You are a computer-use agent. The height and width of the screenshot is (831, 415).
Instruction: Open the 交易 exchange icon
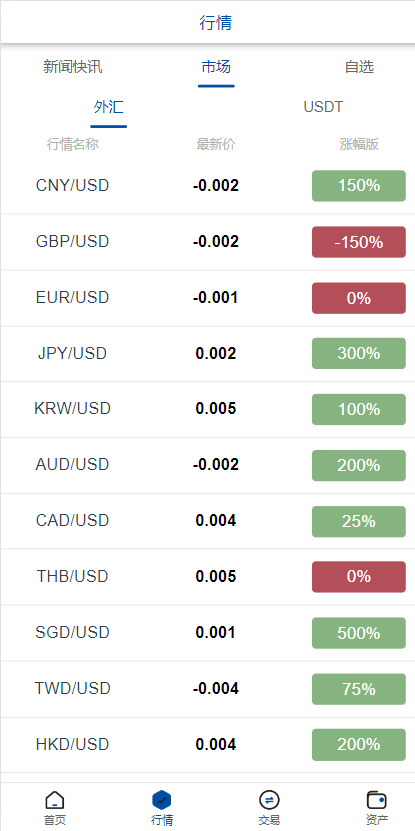[269, 799]
